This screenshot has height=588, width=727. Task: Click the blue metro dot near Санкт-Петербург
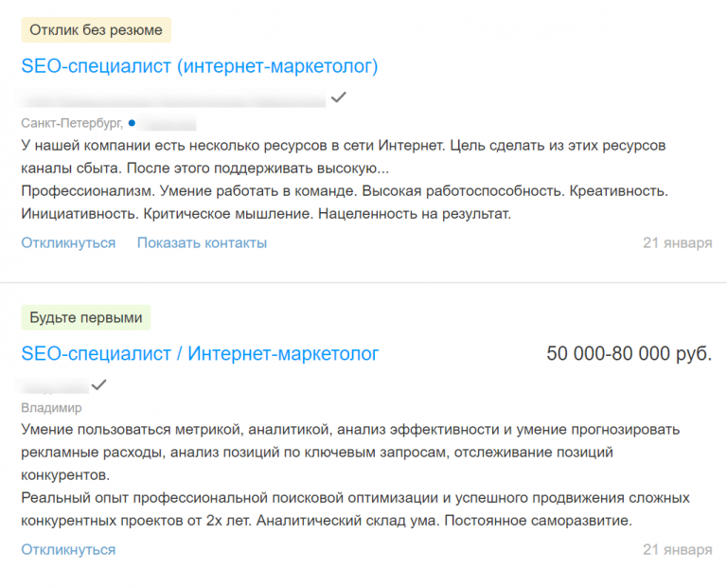(x=132, y=122)
